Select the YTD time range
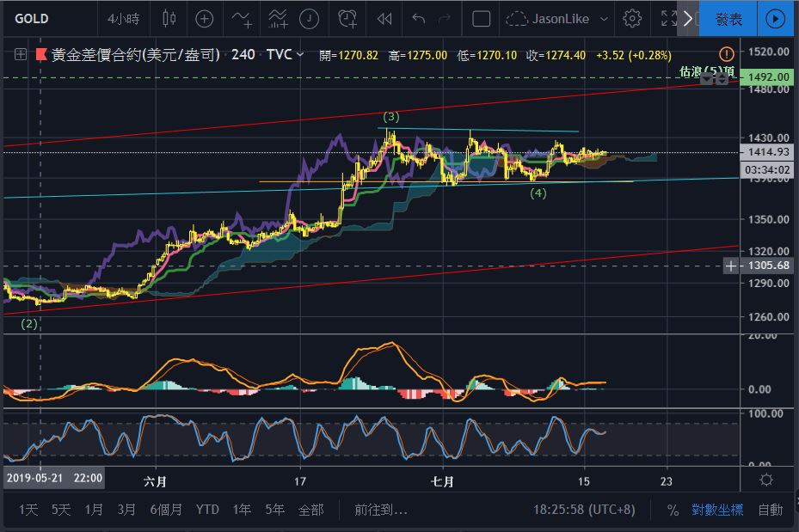This screenshot has height=532, width=799. pyautogui.click(x=207, y=510)
